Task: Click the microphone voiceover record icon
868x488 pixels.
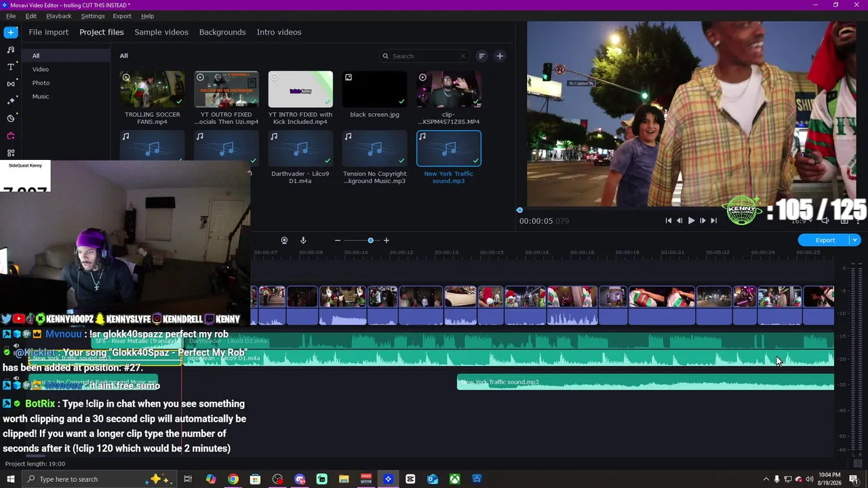Action: (303, 241)
